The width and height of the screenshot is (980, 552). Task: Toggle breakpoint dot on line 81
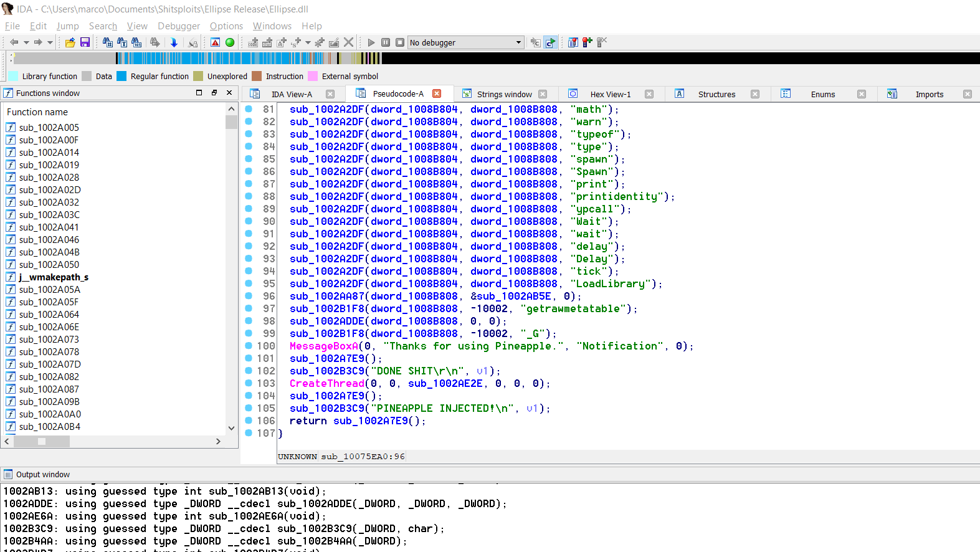pos(249,109)
